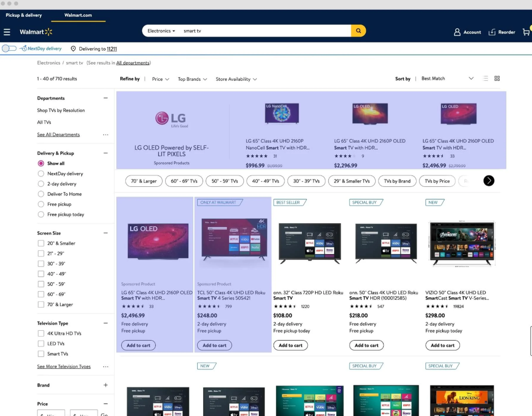This screenshot has height=416, width=532.
Task: Click the Electronics breadcrumb
Action: [48, 63]
